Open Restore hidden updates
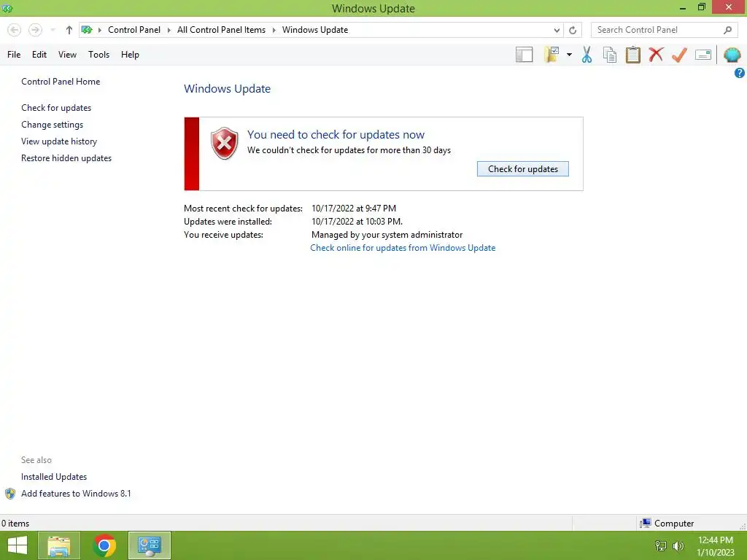This screenshot has width=747, height=560. [x=66, y=158]
